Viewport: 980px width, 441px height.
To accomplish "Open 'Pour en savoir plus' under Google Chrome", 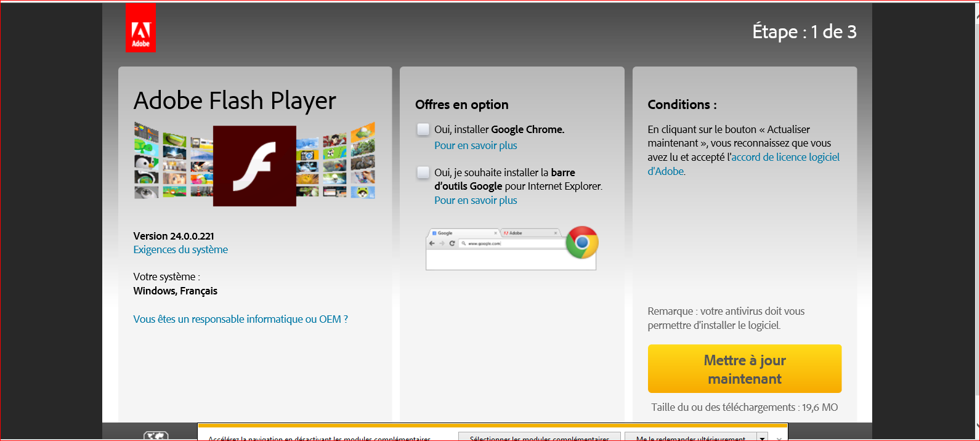I will (x=476, y=145).
